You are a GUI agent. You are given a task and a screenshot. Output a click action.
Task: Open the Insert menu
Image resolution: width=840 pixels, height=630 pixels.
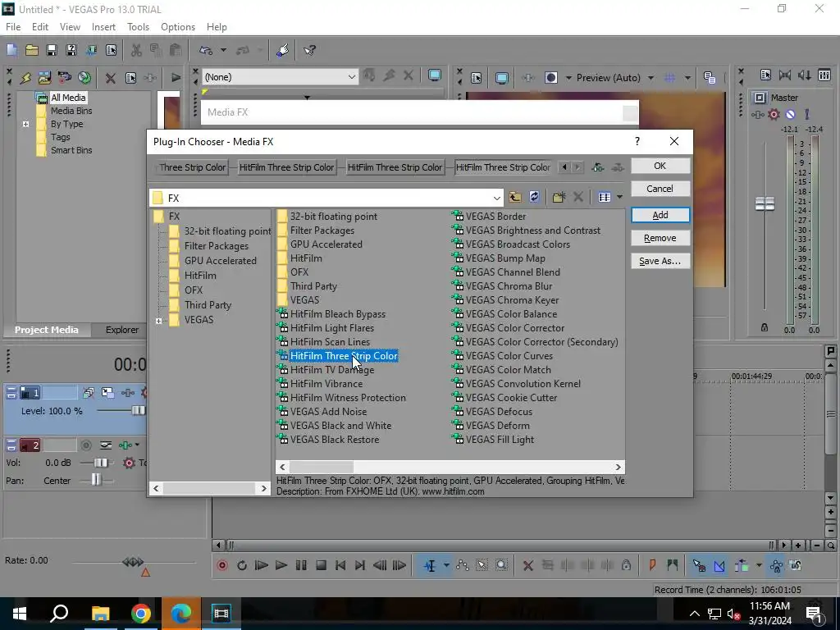tap(103, 27)
